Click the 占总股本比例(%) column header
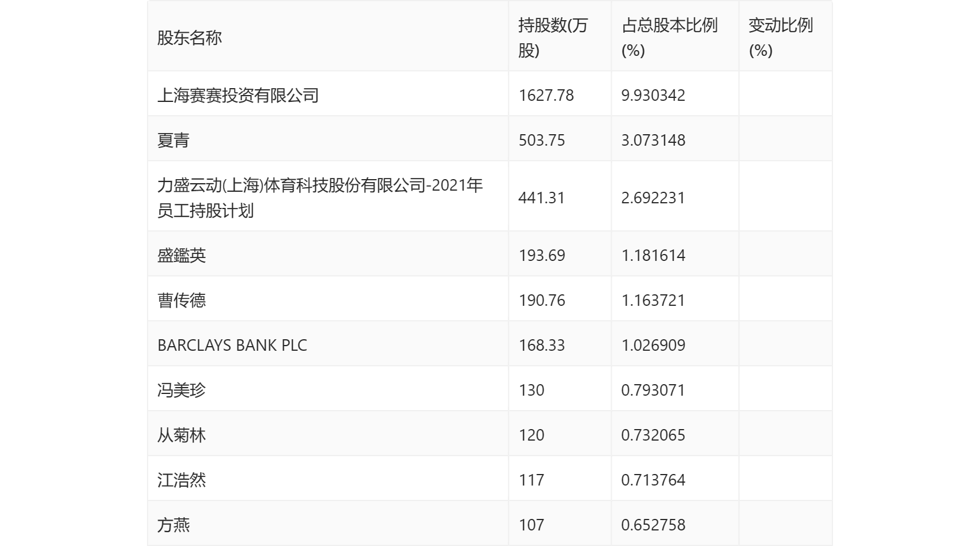 click(669, 38)
